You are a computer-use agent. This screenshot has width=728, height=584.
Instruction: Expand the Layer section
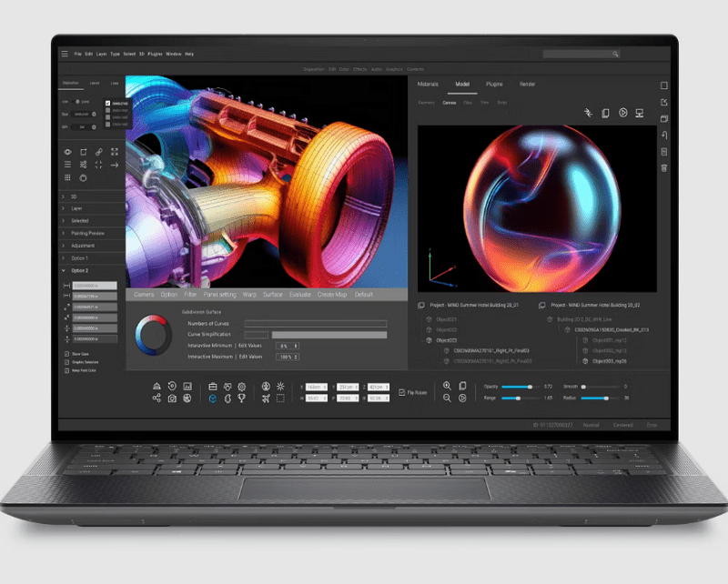[92, 208]
